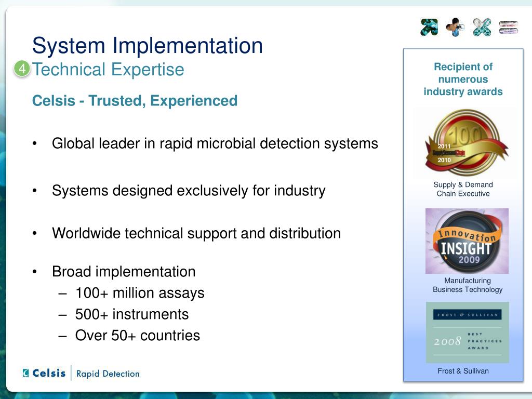This screenshot has height=399, width=532.
Task: Click the caption "Frost & Sullivan" under the award
Action: tap(463, 371)
